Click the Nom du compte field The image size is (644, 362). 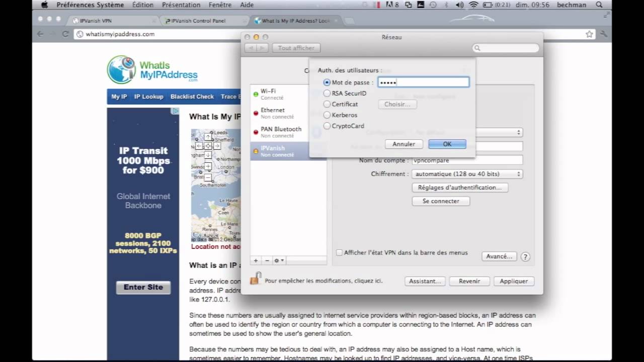[467, 160]
